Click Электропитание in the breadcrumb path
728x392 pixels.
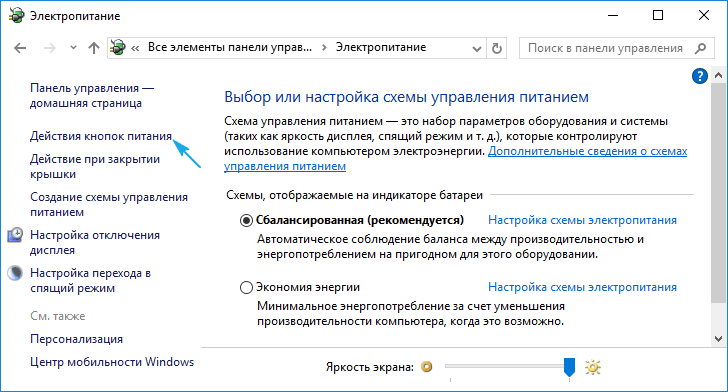point(381,47)
